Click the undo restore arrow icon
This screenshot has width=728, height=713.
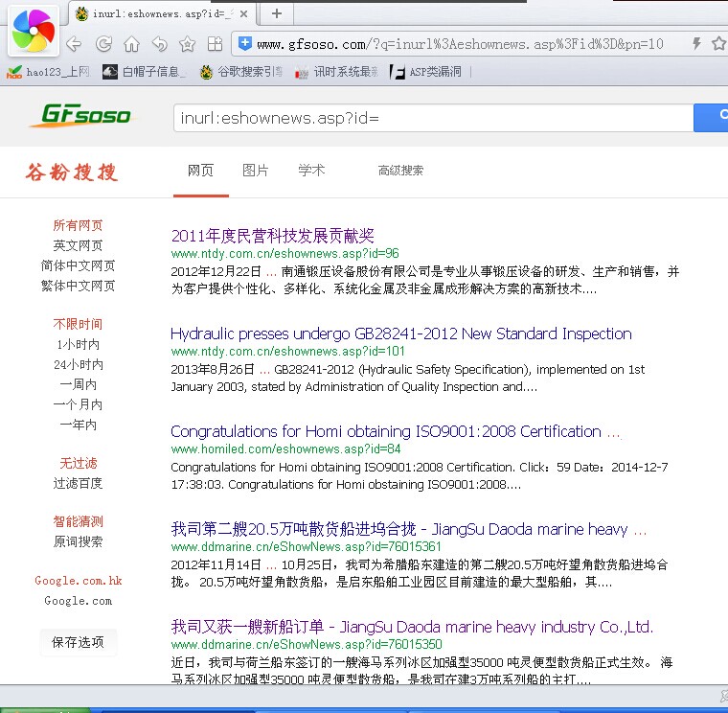click(x=159, y=44)
